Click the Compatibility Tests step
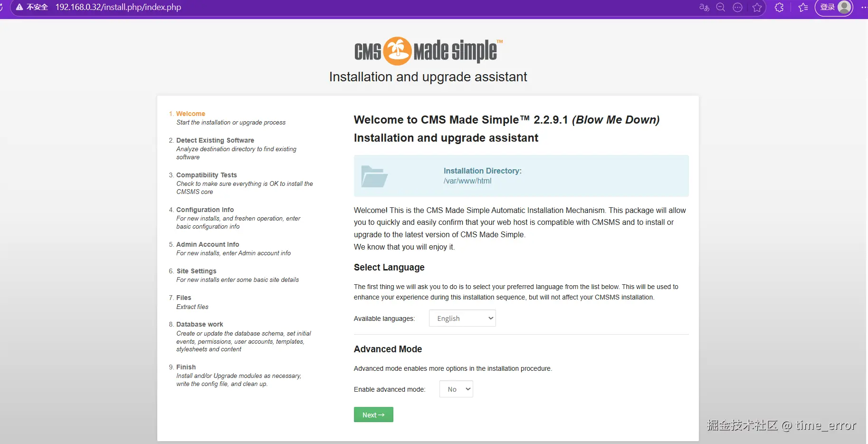 [x=207, y=175]
